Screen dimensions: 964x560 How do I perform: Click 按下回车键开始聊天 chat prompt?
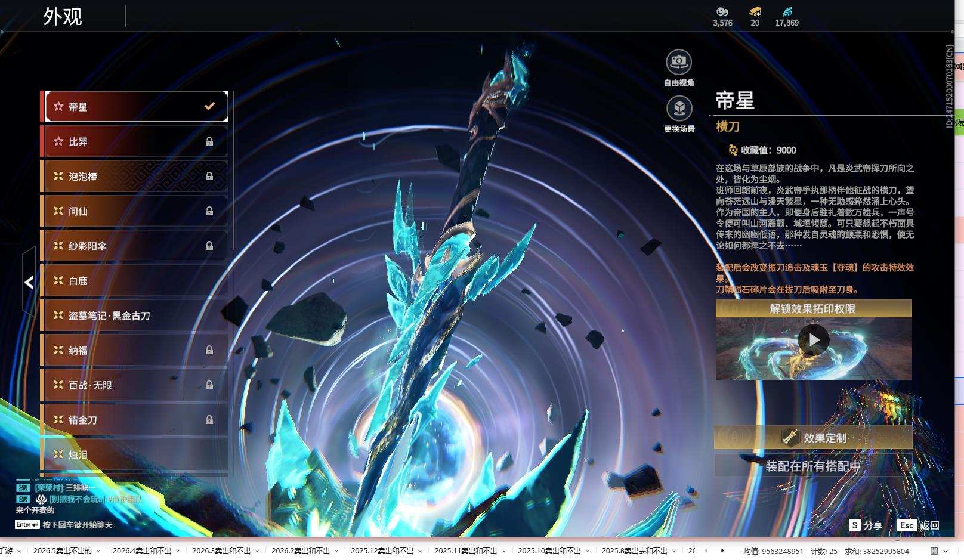click(77, 525)
